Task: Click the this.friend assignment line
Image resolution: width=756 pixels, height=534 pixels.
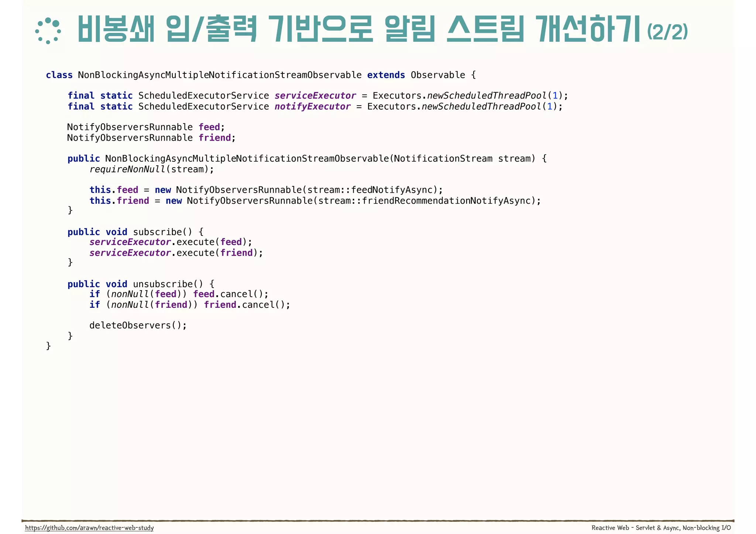Action: tap(315, 201)
